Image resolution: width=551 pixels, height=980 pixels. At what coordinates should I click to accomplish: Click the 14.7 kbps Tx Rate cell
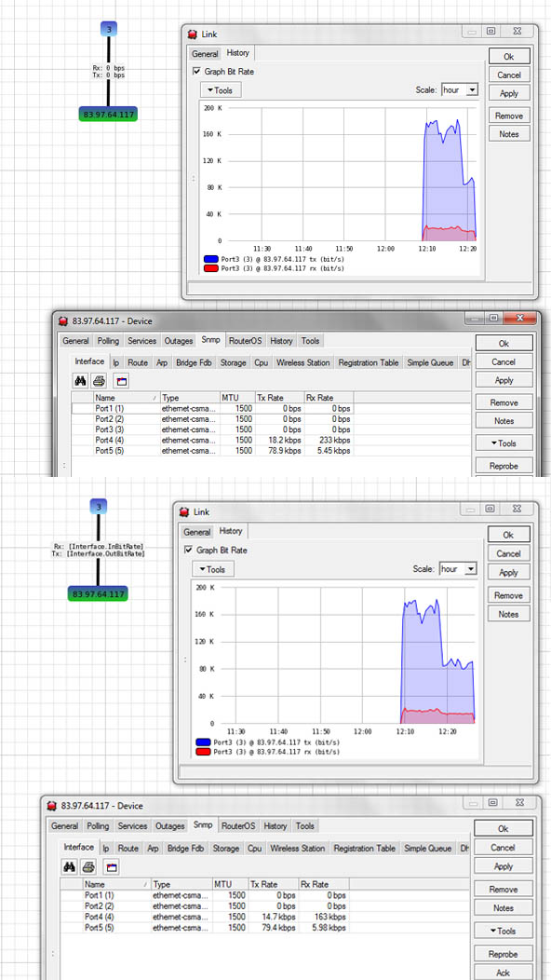click(x=273, y=917)
